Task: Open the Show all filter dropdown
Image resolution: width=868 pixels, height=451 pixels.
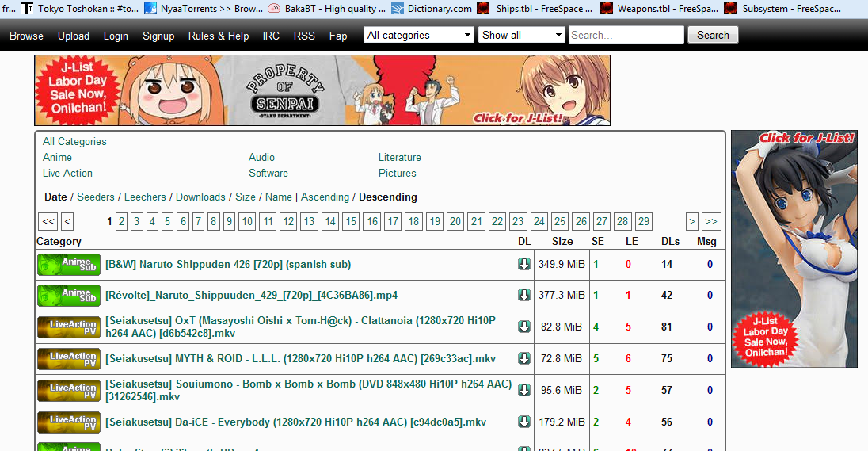Action: click(x=521, y=35)
